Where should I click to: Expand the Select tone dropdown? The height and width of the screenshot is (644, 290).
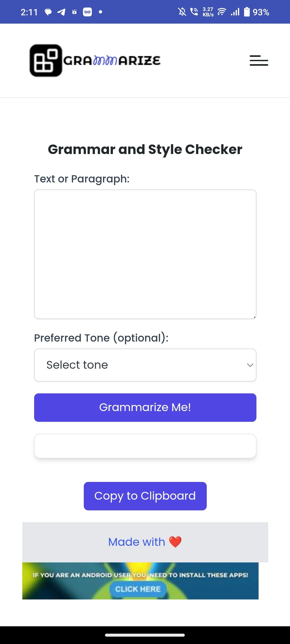pos(145,365)
